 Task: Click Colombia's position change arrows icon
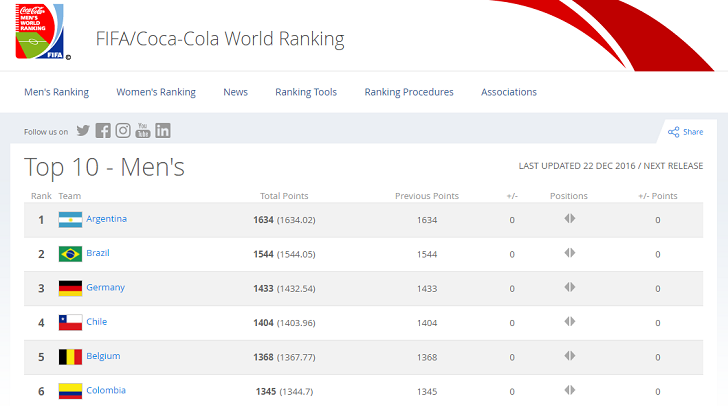tap(570, 390)
